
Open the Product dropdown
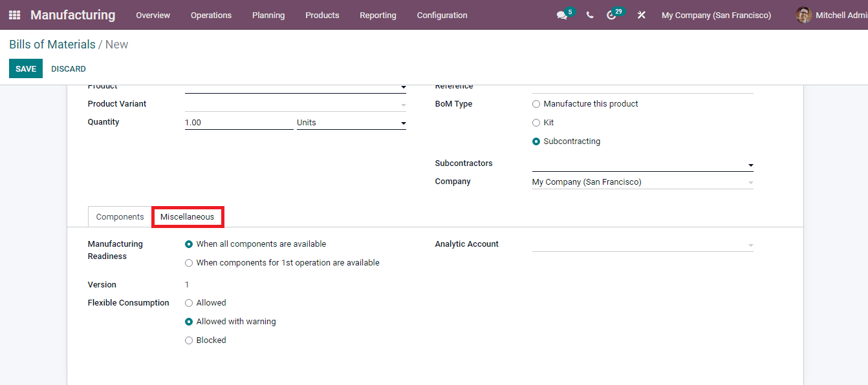point(402,87)
